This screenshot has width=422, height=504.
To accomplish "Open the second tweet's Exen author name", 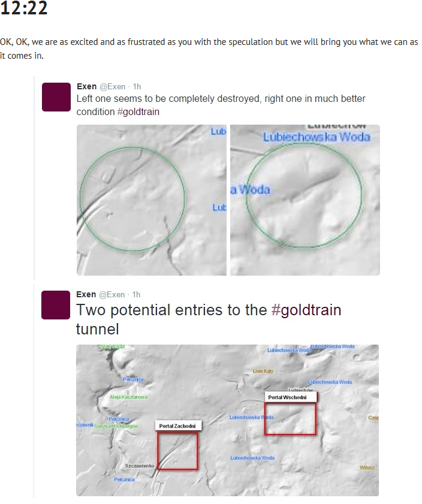I will (x=86, y=294).
